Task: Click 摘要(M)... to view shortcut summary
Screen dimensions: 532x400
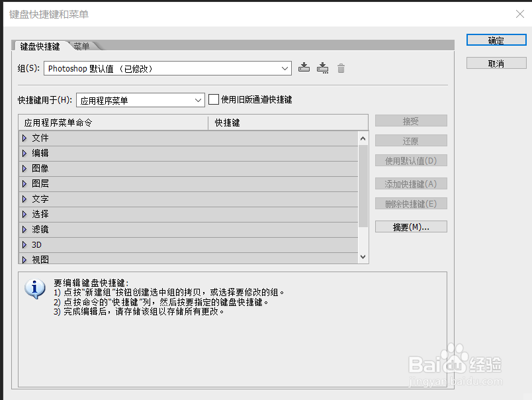Action: pos(410,226)
